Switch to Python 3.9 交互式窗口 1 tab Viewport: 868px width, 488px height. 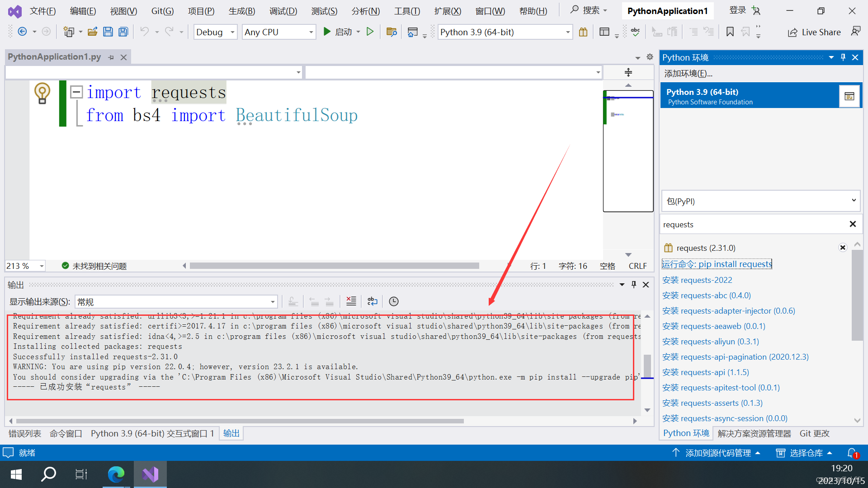(152, 433)
